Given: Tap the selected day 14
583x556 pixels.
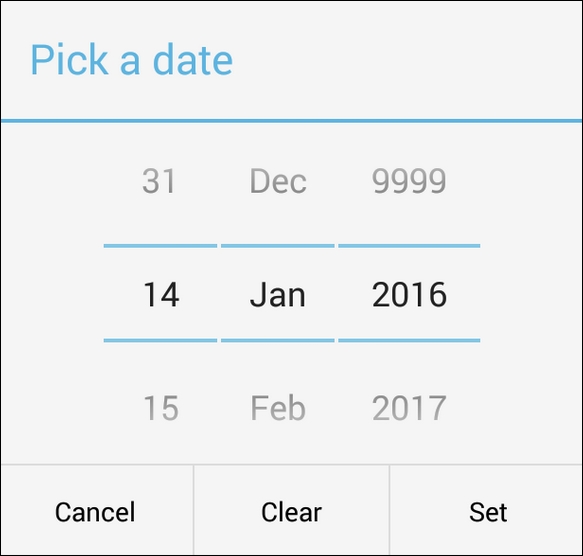Looking at the screenshot, I should [x=161, y=295].
